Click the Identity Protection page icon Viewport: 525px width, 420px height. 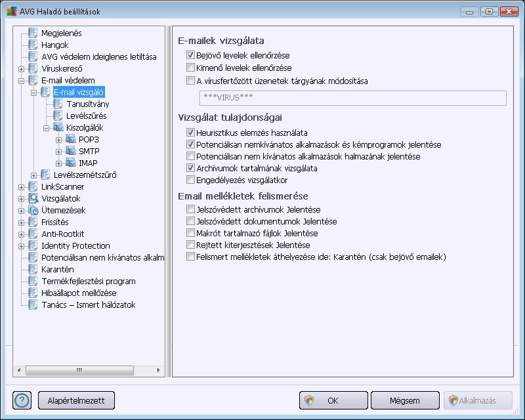(33, 245)
